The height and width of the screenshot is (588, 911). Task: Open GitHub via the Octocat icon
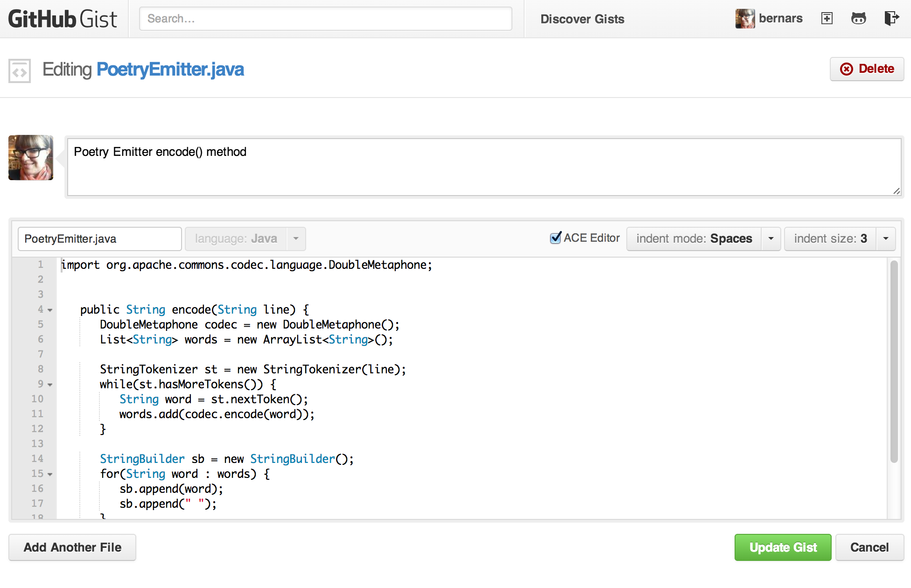(x=858, y=19)
